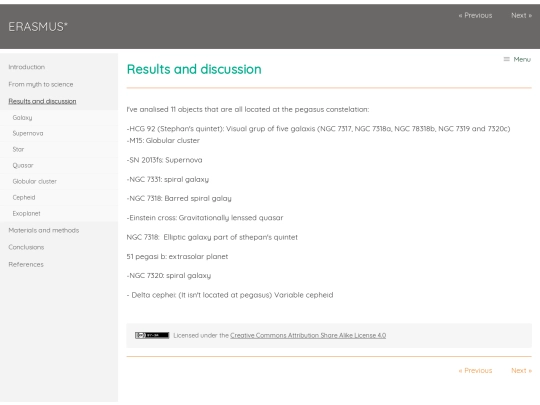Viewport: 540px width, 405px height.
Task: Click the NGC 7320: spiral galaxy line
Action: coord(169,276)
